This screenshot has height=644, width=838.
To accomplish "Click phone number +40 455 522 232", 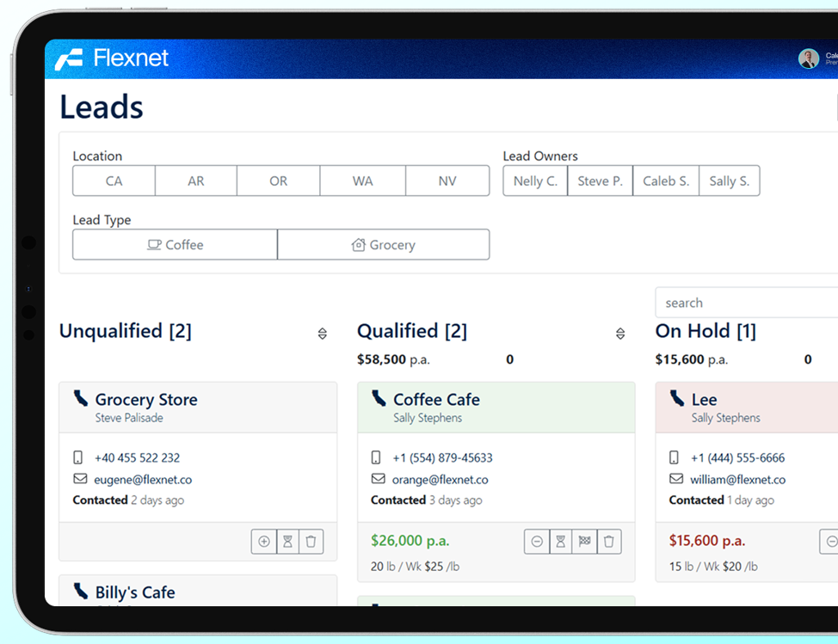I will pyautogui.click(x=137, y=457).
